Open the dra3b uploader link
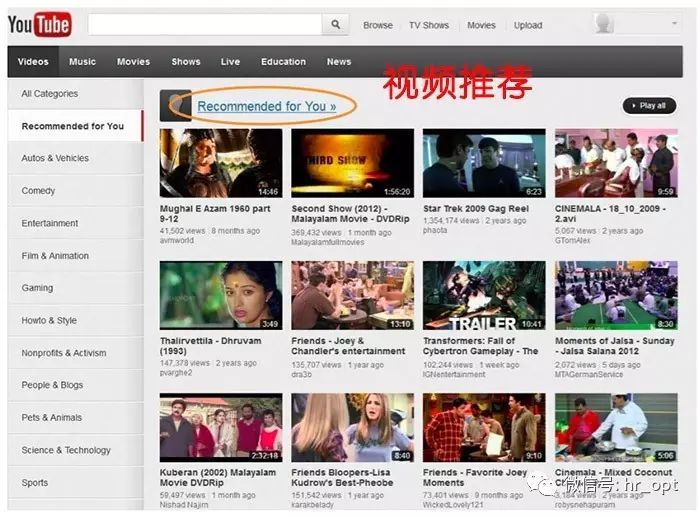Viewport: 700px width, 517px height. coord(301,374)
